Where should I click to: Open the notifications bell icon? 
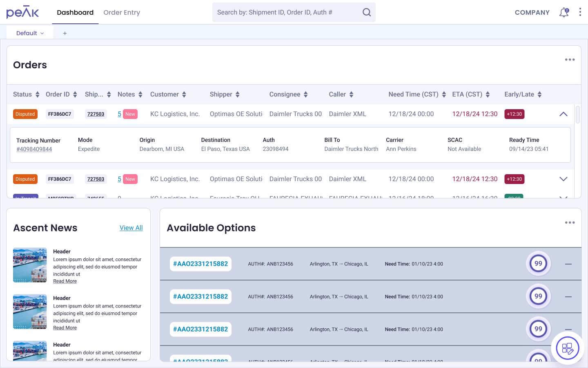(x=564, y=12)
